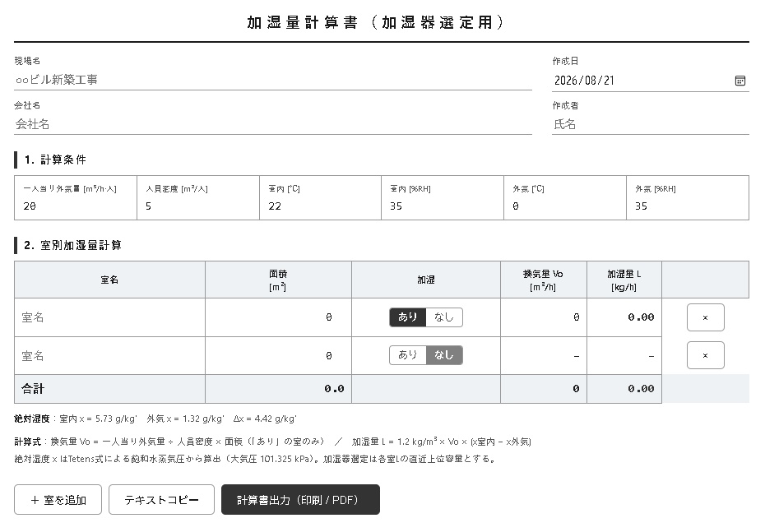Click the 室名 column header
This screenshot has width=765, height=532.
tap(109, 280)
